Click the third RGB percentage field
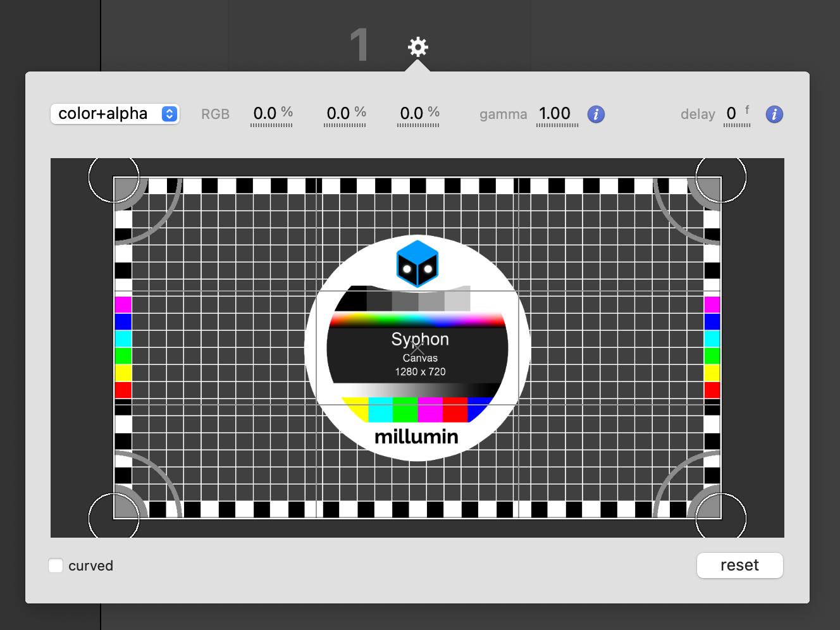This screenshot has width=840, height=630. 418,114
